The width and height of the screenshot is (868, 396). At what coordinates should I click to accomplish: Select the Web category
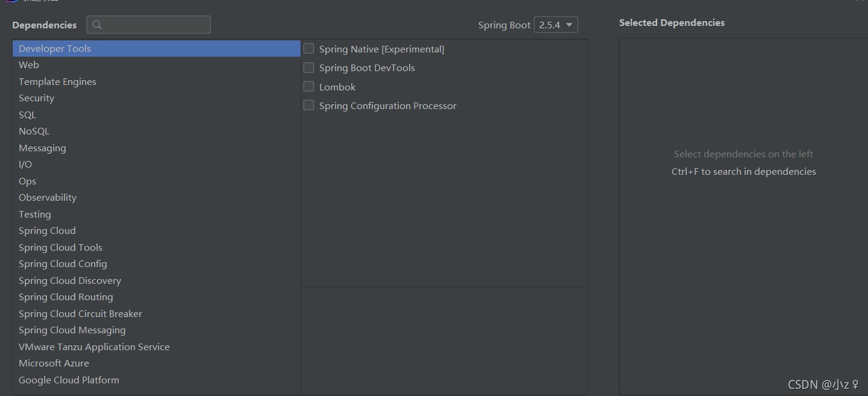(157, 65)
